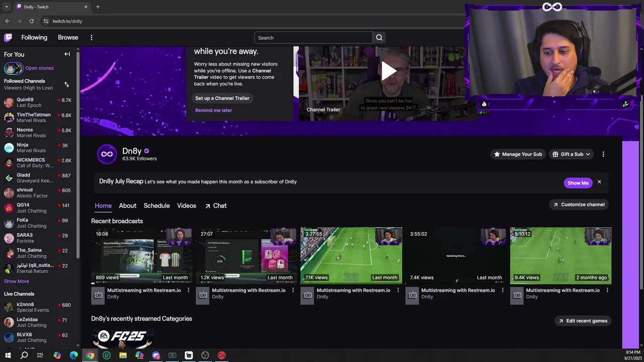The image size is (644, 362).
Task: Open the FC25 category thumbnail
Action: tap(122, 339)
